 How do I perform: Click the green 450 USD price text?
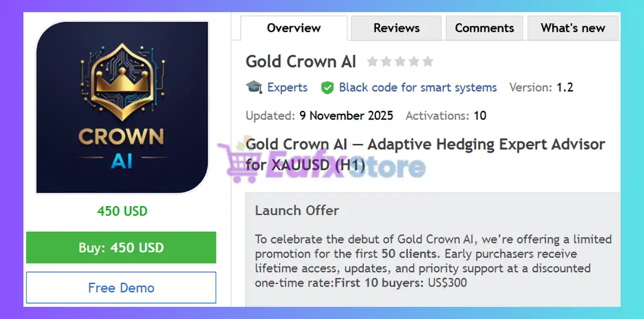point(122,211)
